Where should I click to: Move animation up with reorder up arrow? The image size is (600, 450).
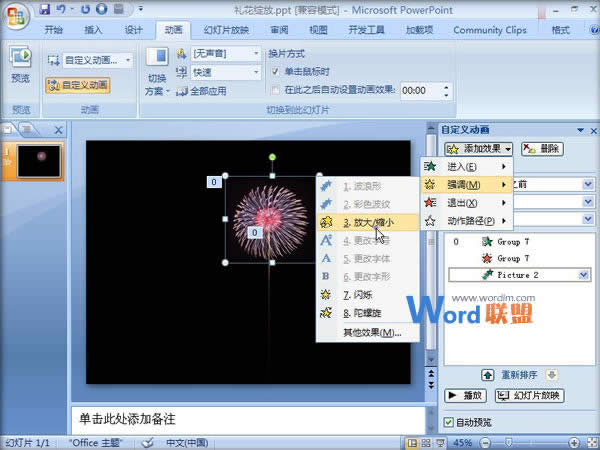(488, 375)
